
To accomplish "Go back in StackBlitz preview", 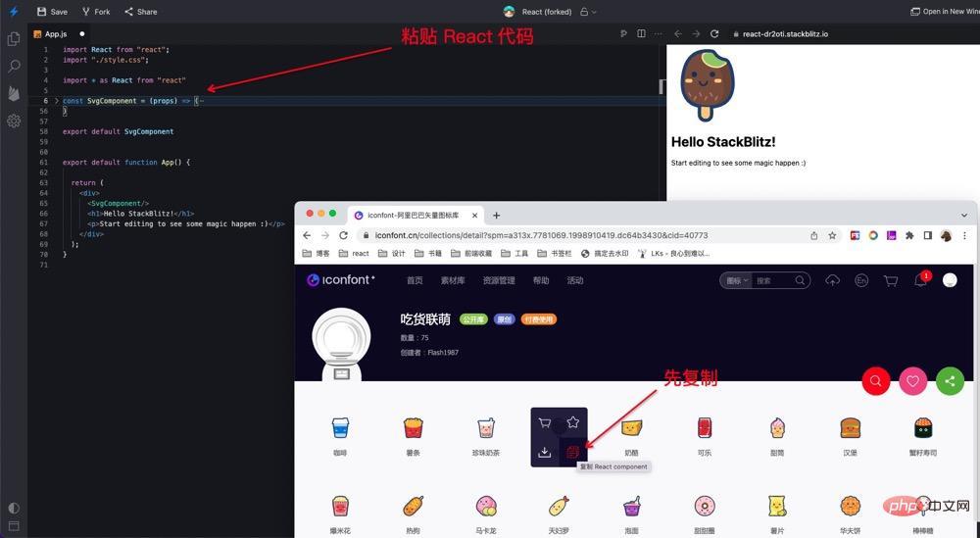I will 678,33.
